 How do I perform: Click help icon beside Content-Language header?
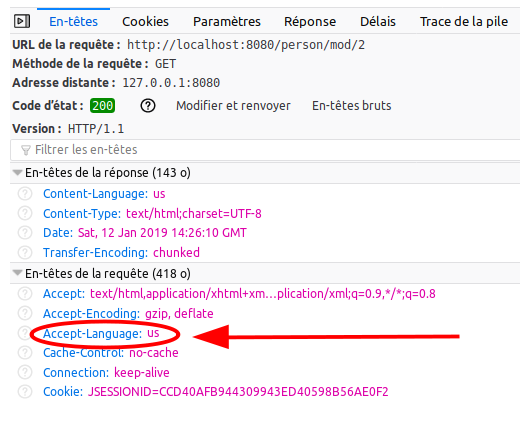[x=25, y=194]
